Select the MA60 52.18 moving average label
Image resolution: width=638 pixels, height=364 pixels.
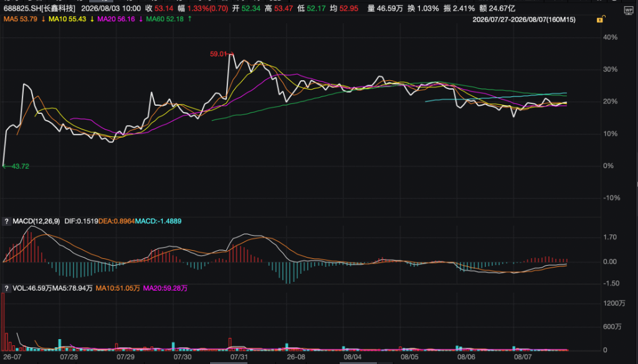tap(164, 19)
